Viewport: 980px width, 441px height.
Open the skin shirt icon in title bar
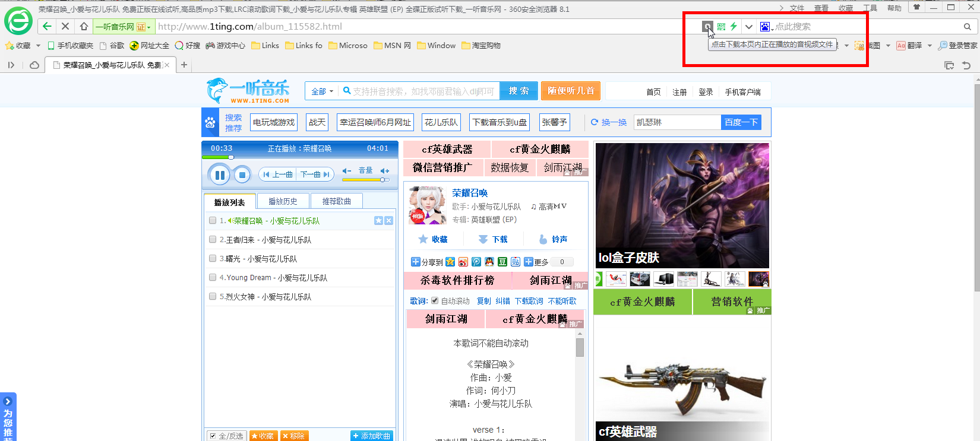click(916, 8)
